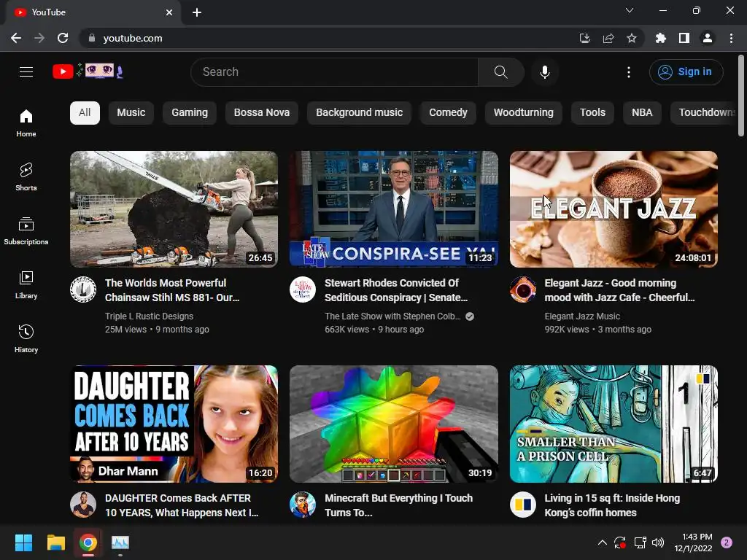Click Triple L Rustic Designs channel name
This screenshot has height=560, width=747.
click(x=149, y=316)
